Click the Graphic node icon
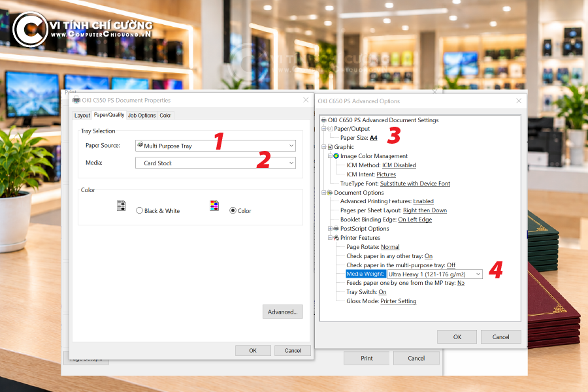Screen dimensions: 588x392 (330, 147)
